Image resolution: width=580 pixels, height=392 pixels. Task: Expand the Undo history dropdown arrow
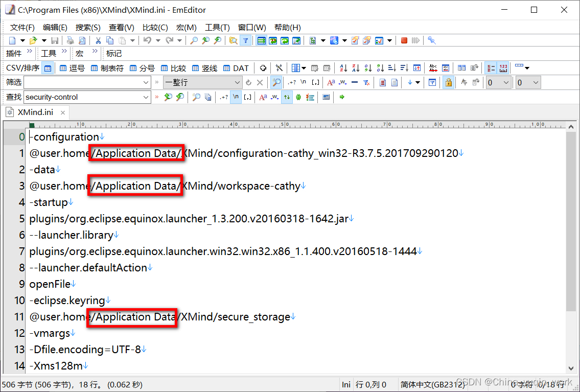157,40
